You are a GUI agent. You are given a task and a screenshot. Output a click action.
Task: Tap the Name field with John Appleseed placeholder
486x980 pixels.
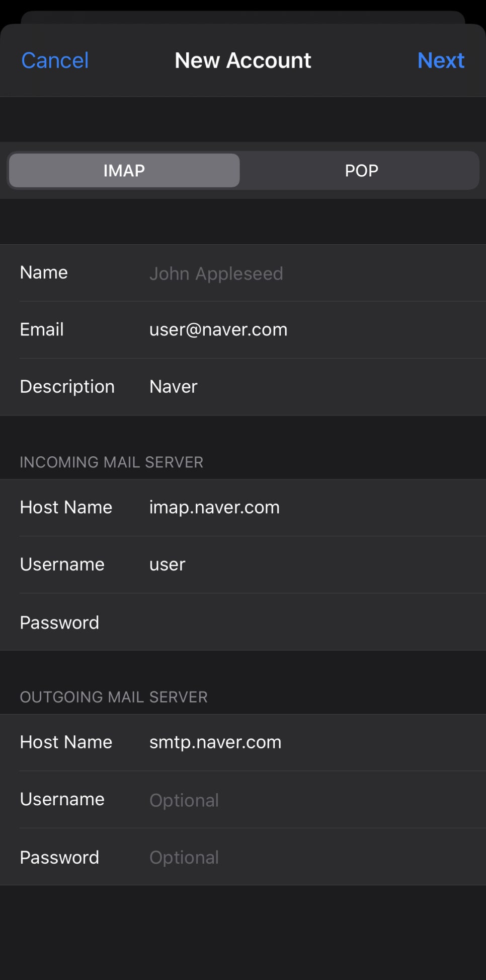point(243,273)
